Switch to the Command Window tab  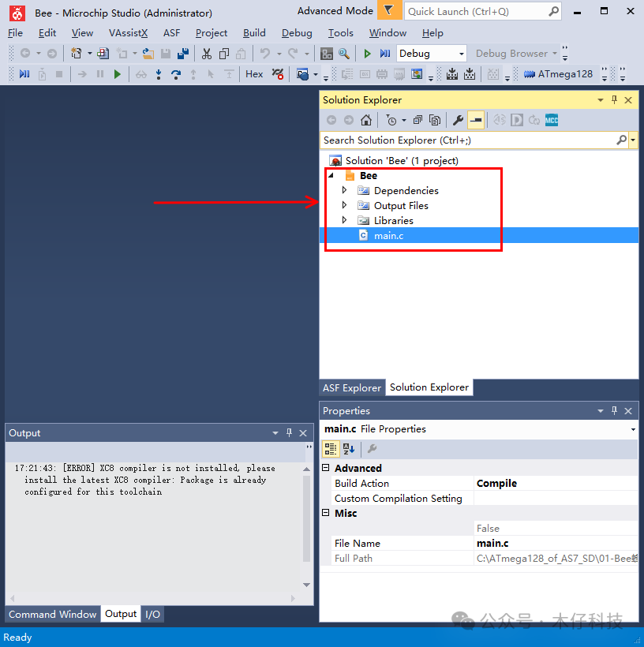tap(52, 615)
